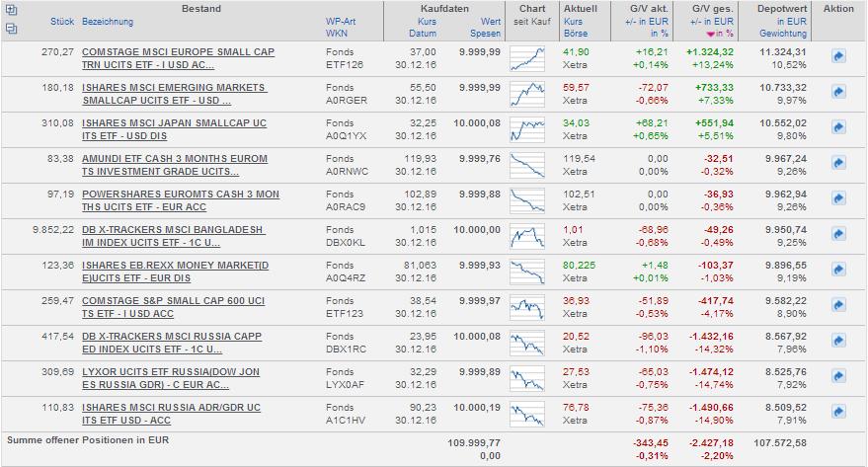Image resolution: width=868 pixels, height=467 pixels.
Task: Select total purchase value 109.999,77
Action: (474, 442)
